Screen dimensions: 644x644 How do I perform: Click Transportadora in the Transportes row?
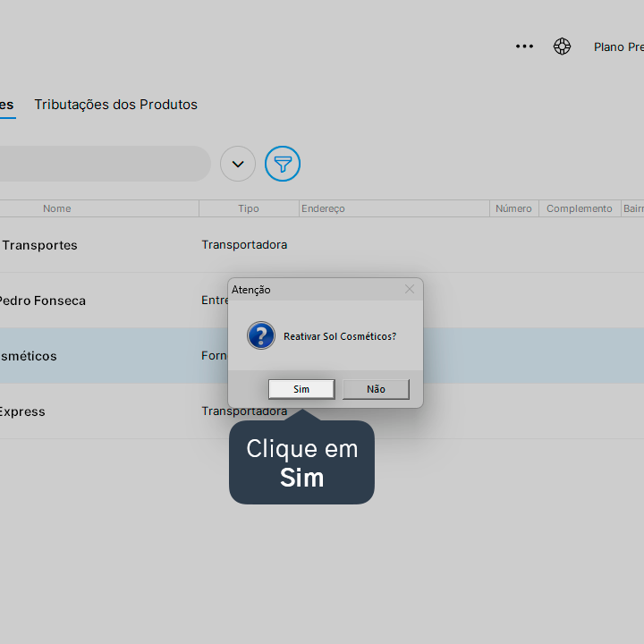pyautogui.click(x=244, y=245)
